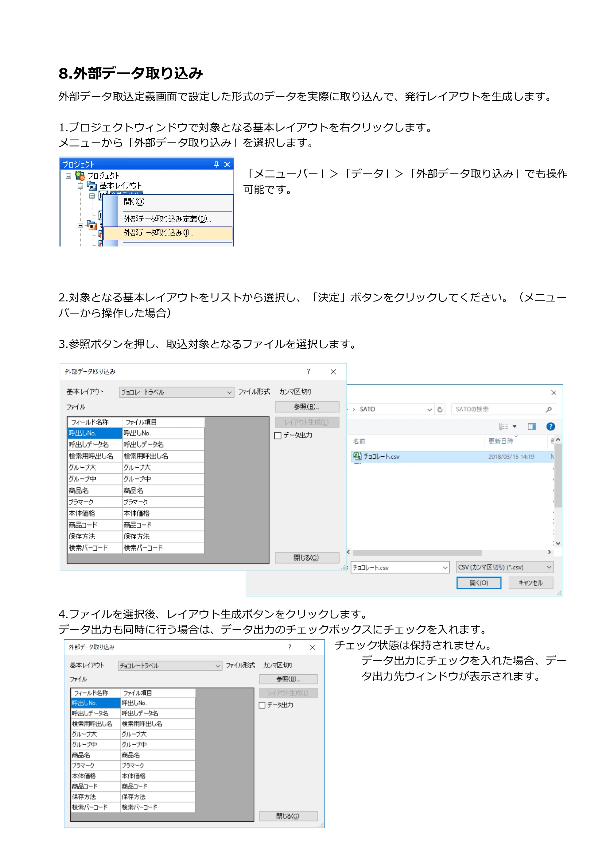This screenshot has height=868, width=614.
Task: Click the プロジェクト root icon in the tree
Action: [x=80, y=176]
